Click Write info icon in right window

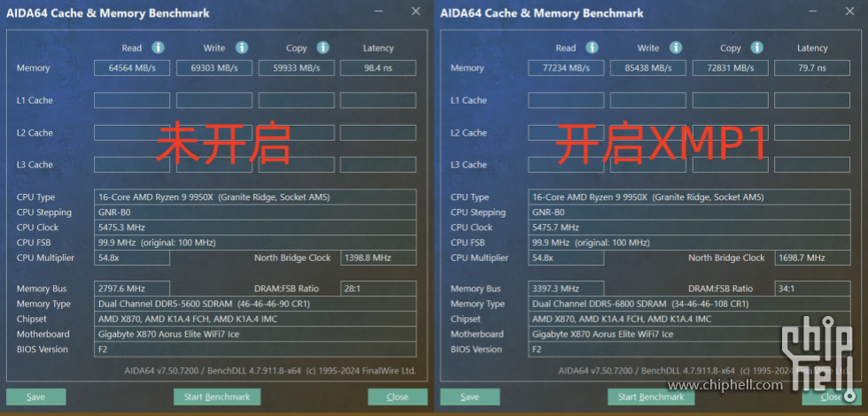(x=675, y=48)
